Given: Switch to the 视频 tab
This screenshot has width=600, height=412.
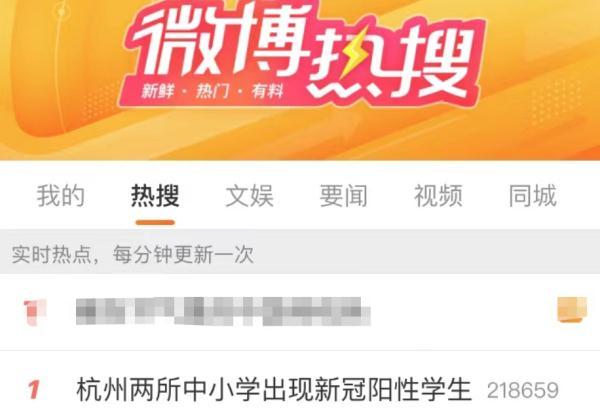Looking at the screenshot, I should coord(438,196).
